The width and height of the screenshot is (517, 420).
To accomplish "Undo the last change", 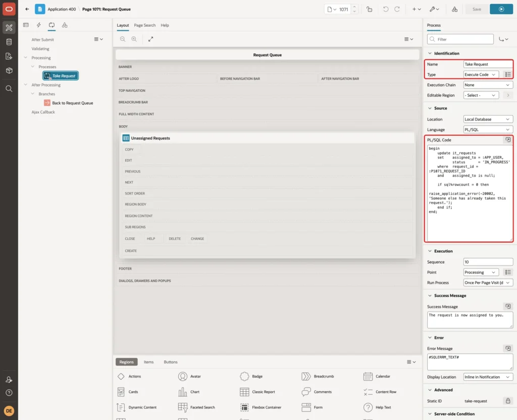I will (385, 9).
